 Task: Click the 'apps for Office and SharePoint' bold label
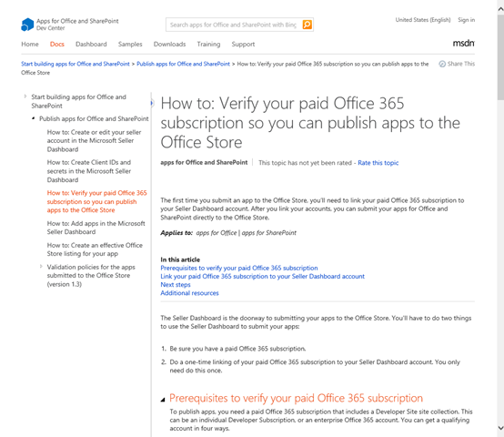pos(204,162)
